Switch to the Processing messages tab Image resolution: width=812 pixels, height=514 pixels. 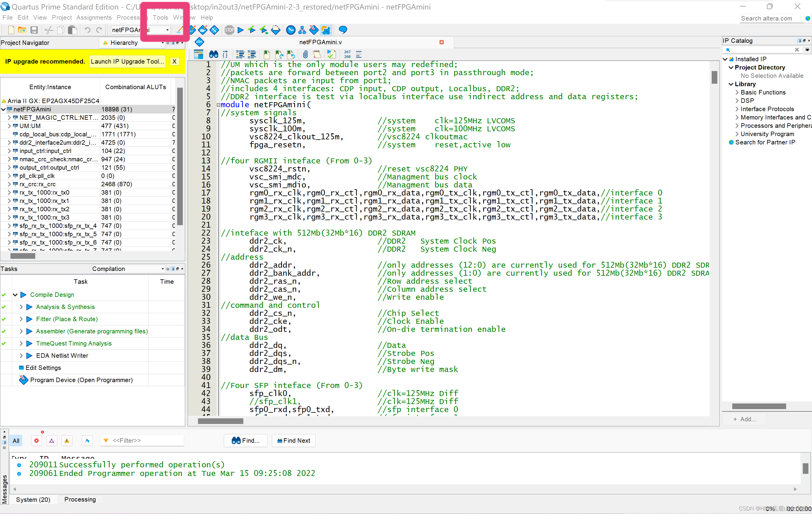pos(80,499)
